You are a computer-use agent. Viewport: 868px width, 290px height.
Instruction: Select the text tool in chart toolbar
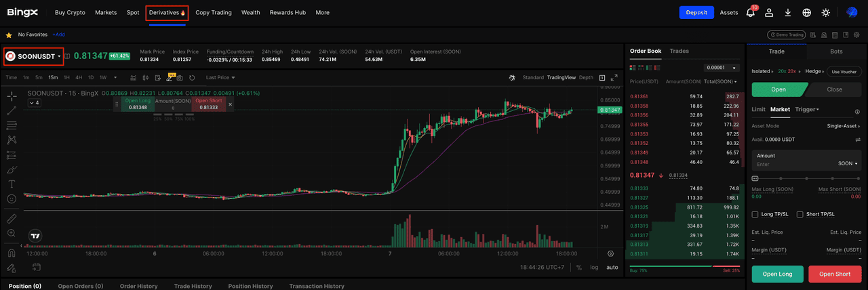pos(12,184)
